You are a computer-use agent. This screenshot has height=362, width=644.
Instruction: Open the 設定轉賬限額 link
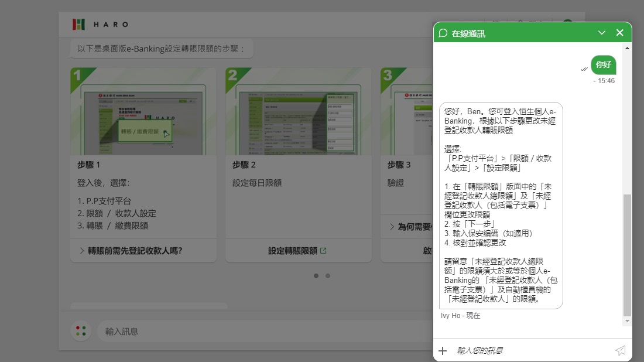(x=292, y=251)
